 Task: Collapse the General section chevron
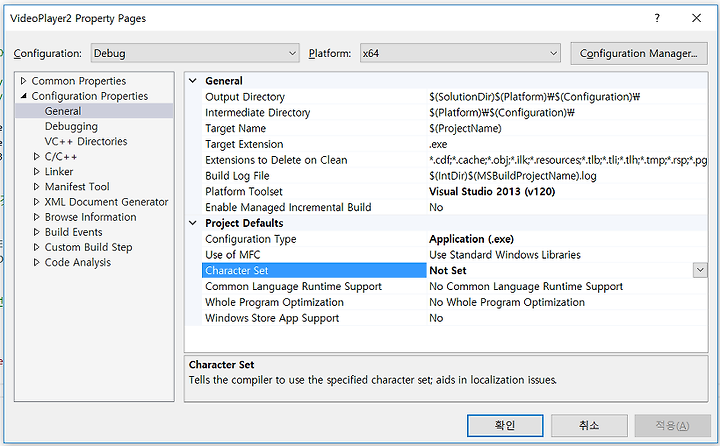click(x=193, y=81)
